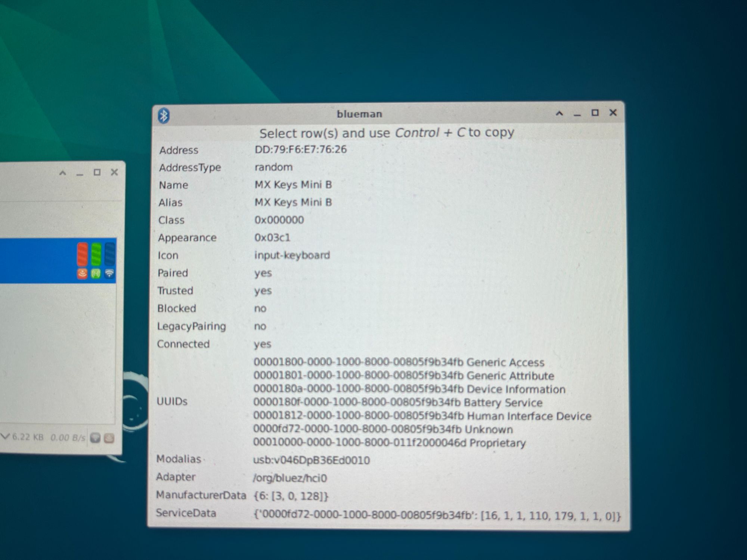Select the Adapter value /org/bluez/hci0
Screen dimensions: 747x560
(290, 478)
